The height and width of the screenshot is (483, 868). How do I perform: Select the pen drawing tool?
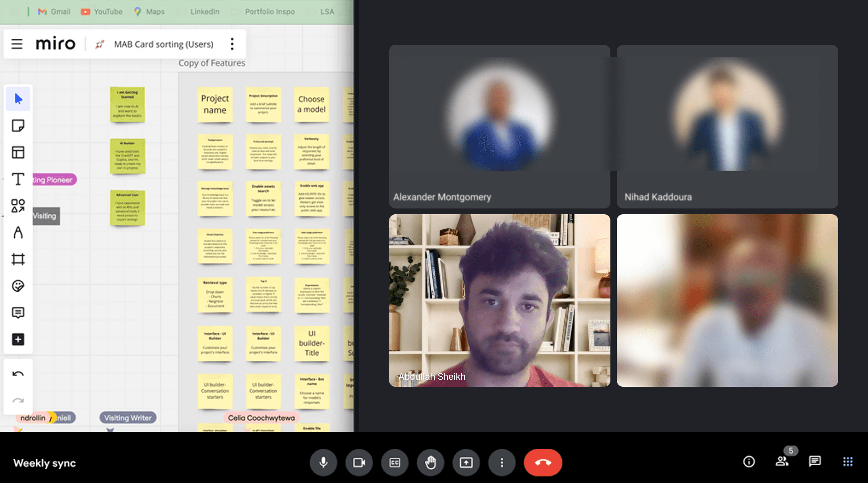[x=18, y=233]
